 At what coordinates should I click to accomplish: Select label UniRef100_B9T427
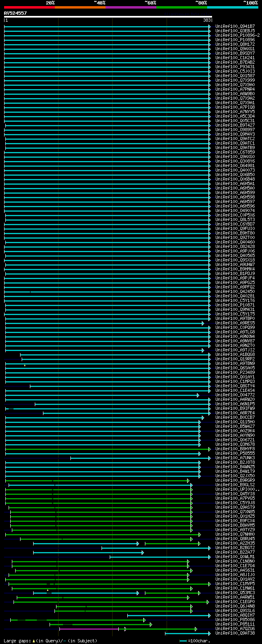(x=235, y=125)
